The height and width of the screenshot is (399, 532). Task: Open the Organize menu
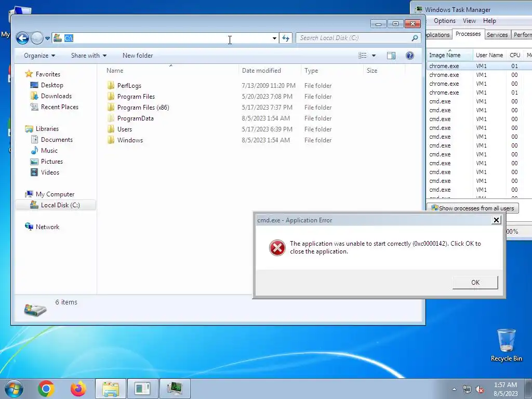point(39,56)
